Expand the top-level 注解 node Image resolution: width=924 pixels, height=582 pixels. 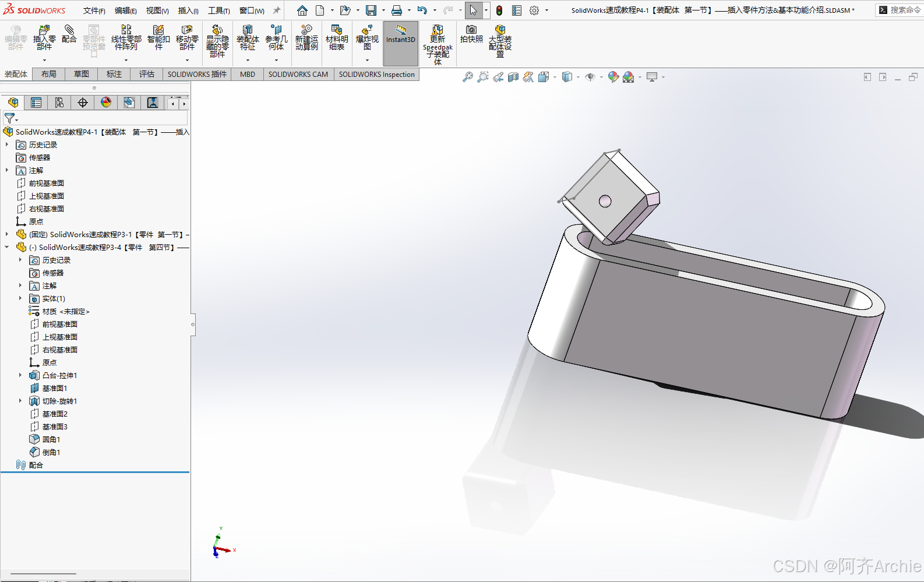[x=7, y=170]
